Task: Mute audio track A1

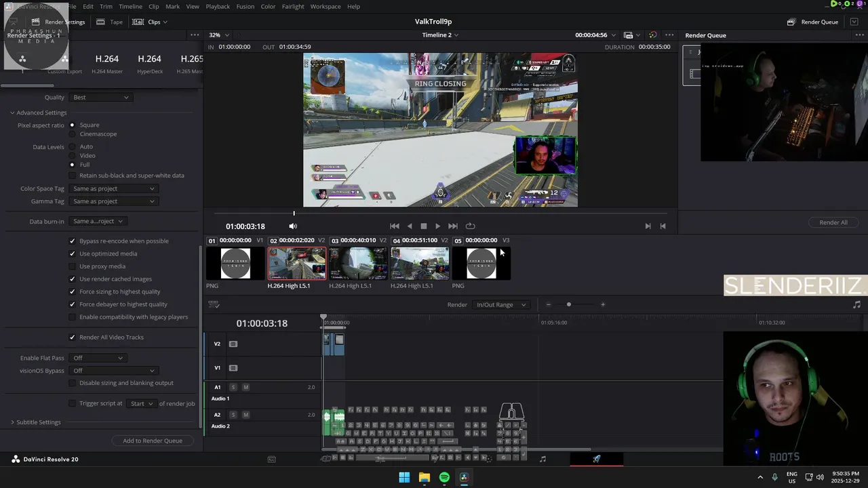Action: tap(245, 388)
